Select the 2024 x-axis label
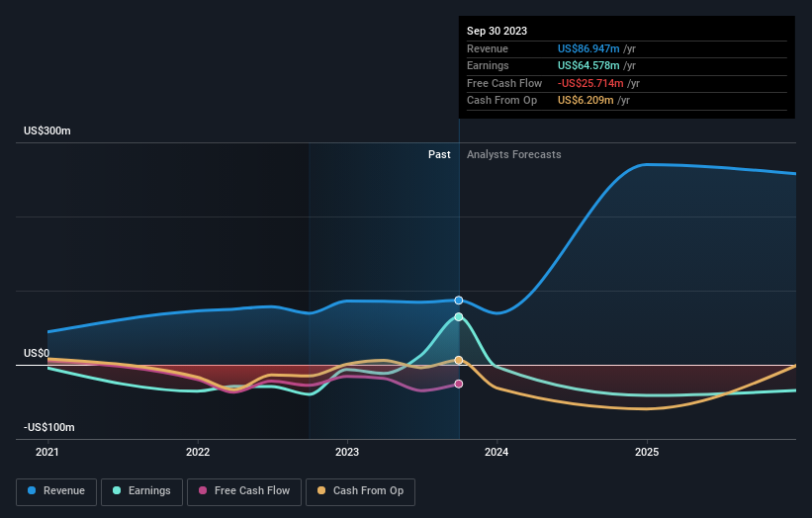812x518 pixels. click(496, 453)
